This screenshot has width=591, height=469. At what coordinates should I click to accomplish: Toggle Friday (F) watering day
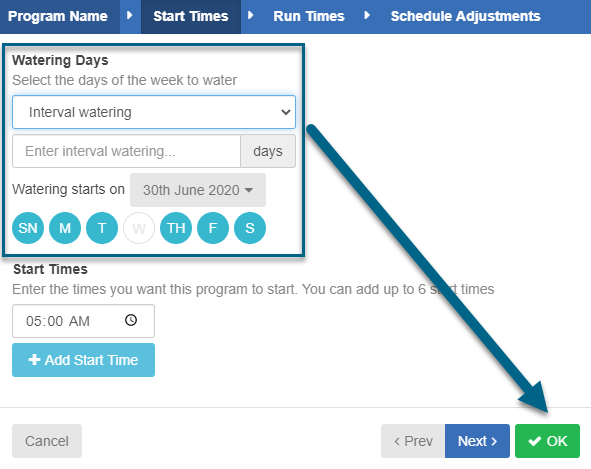[213, 228]
